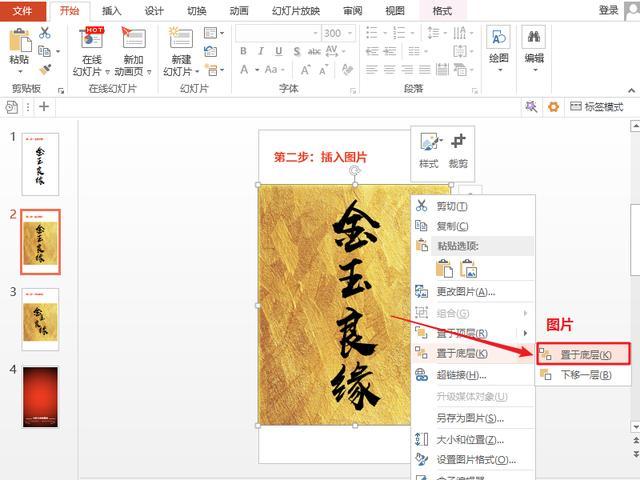640x480 pixels.
Task: Click the plus icon in quick toolbar
Action: tap(44, 107)
